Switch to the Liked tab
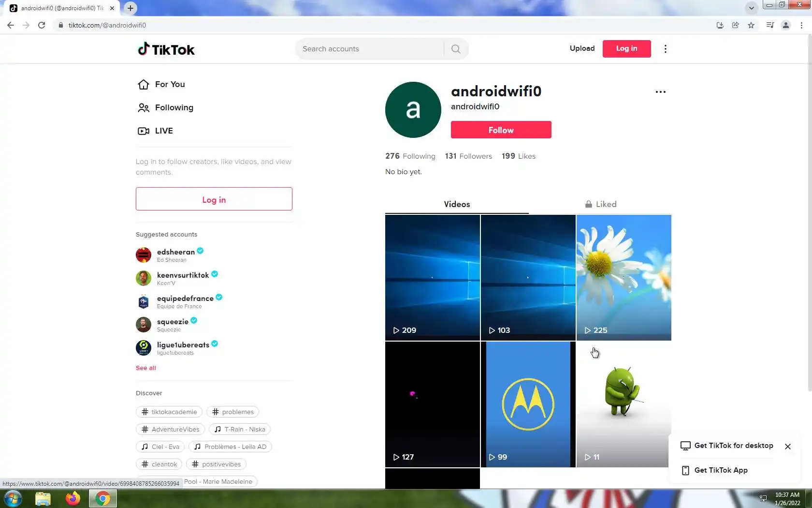This screenshot has height=508, width=812. point(600,204)
